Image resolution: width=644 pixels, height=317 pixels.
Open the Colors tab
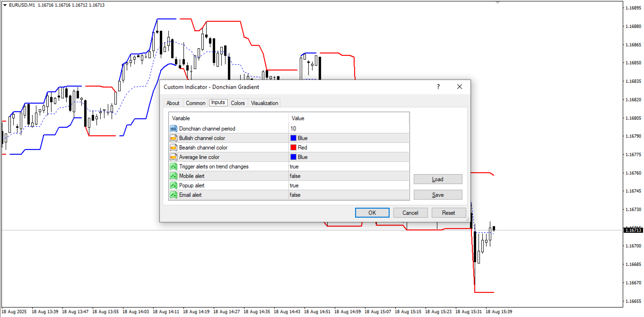coord(238,103)
